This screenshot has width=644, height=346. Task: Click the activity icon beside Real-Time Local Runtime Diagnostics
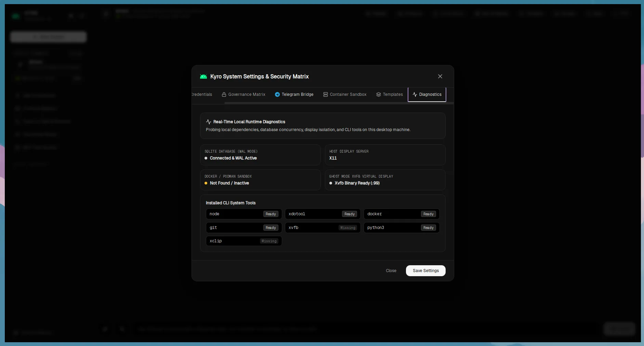209,122
